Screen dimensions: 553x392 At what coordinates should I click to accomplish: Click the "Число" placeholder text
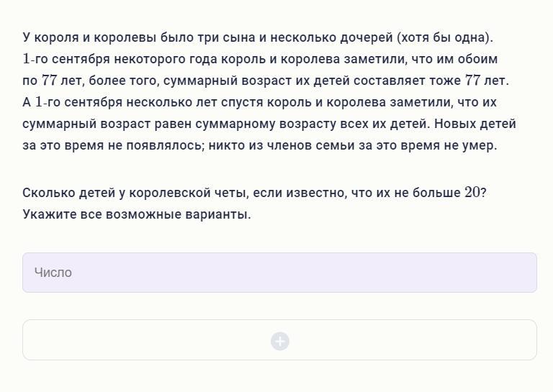[53, 273]
